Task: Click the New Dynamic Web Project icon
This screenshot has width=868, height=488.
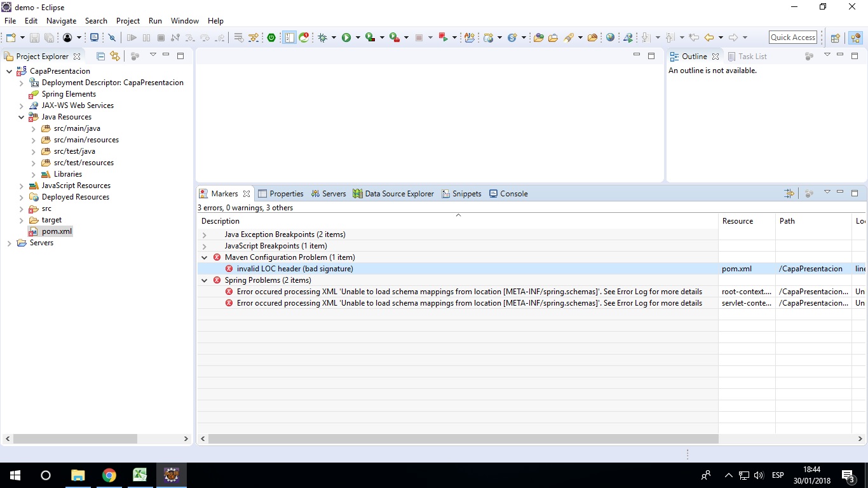Action: pos(489,37)
